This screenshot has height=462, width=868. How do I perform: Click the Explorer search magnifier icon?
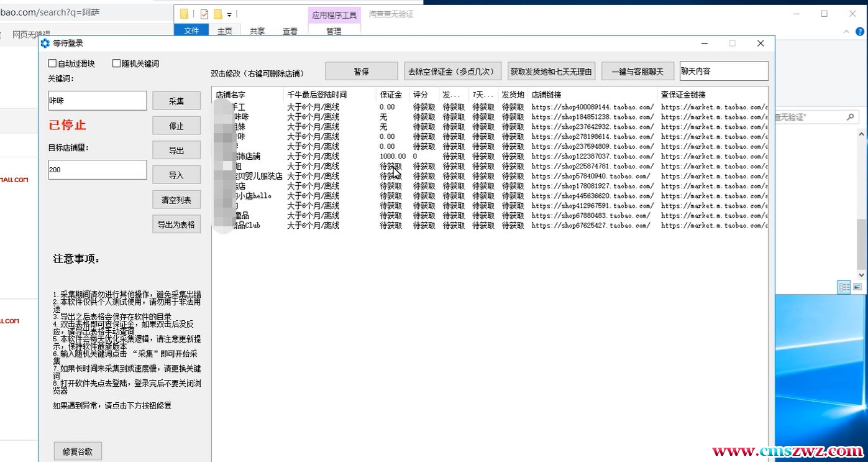tap(851, 117)
